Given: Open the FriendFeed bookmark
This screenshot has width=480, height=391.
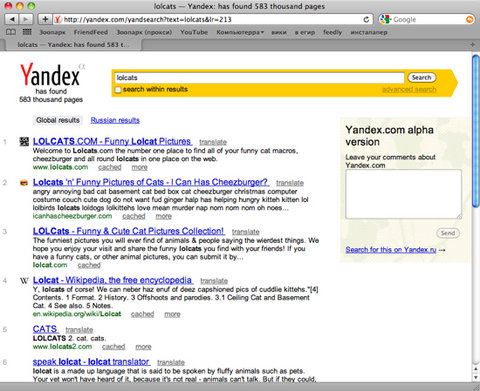Looking at the screenshot, I should [x=91, y=32].
